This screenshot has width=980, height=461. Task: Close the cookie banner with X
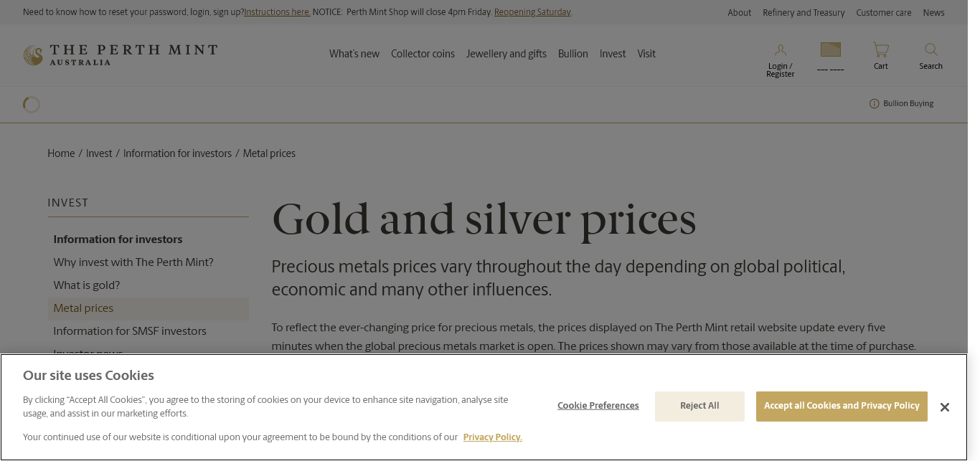(x=944, y=407)
